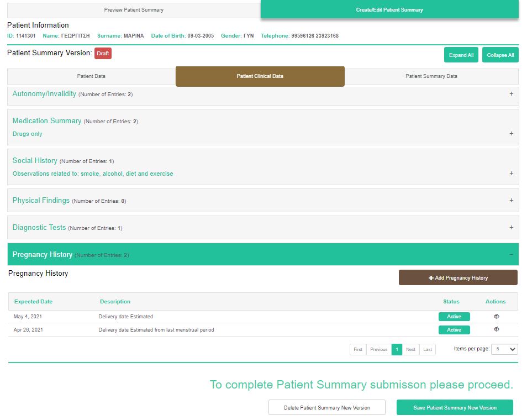The image size is (527, 420).
Task: Switch to Patient Data tab
Action: pos(91,76)
